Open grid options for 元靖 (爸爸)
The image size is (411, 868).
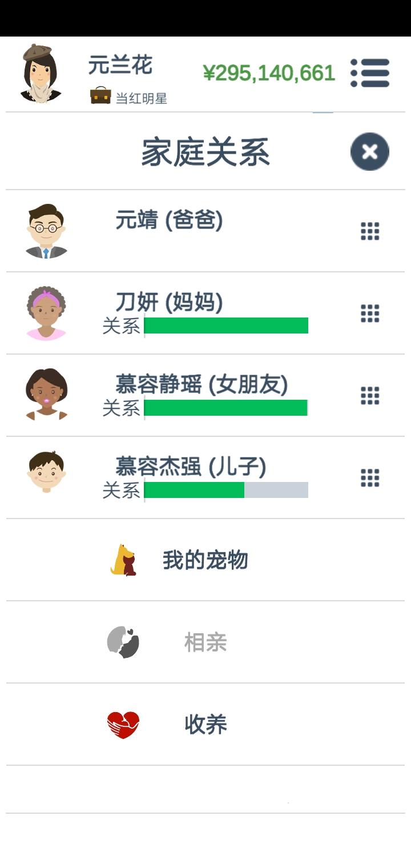click(x=370, y=231)
